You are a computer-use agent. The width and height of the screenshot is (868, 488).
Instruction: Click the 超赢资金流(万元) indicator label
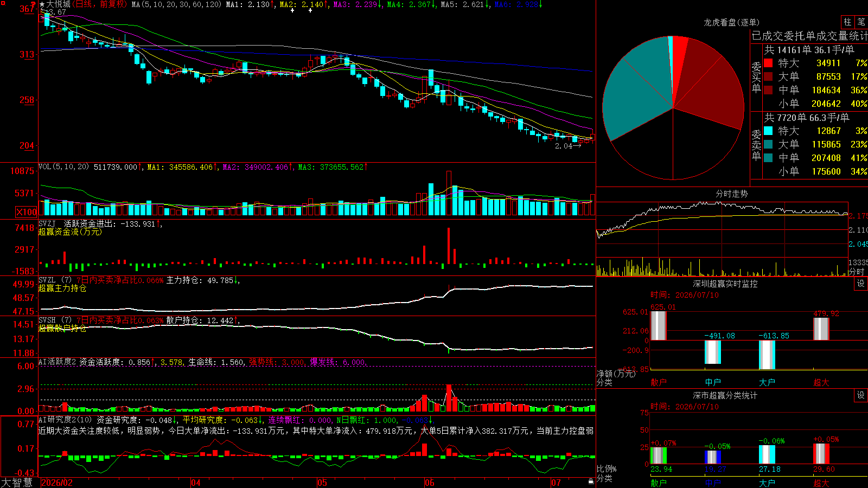70,232
